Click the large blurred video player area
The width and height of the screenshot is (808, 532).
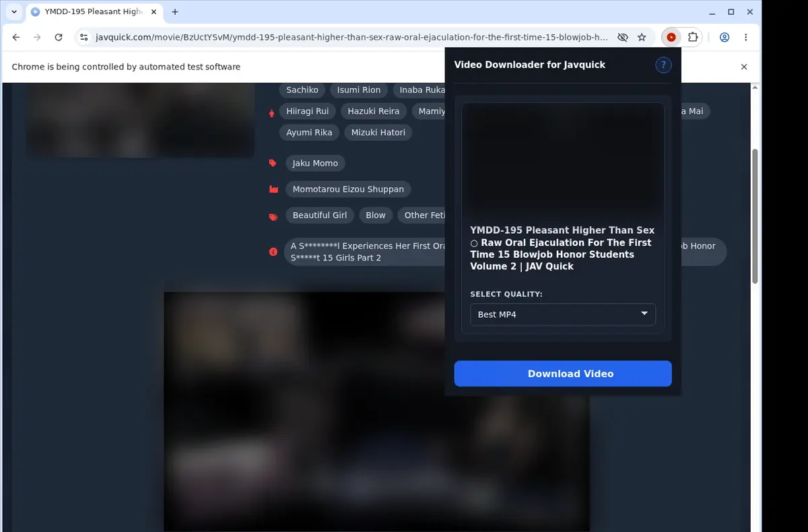pyautogui.click(x=376, y=411)
